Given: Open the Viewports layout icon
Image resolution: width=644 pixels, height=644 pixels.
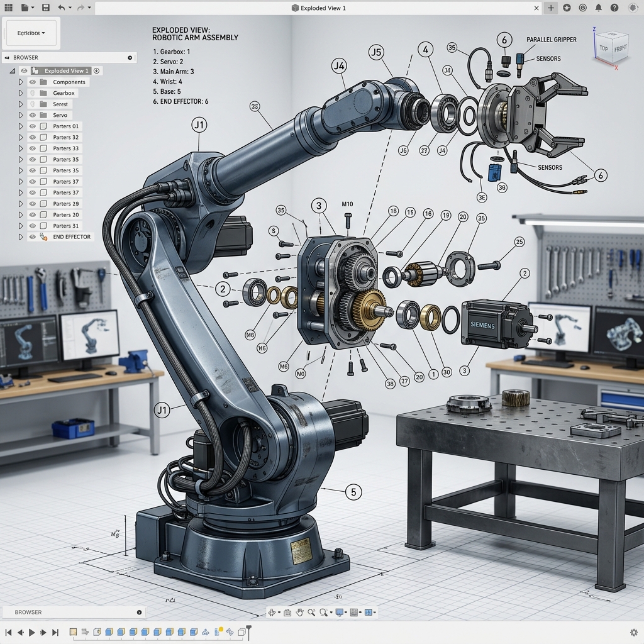Looking at the screenshot, I should click(369, 613).
